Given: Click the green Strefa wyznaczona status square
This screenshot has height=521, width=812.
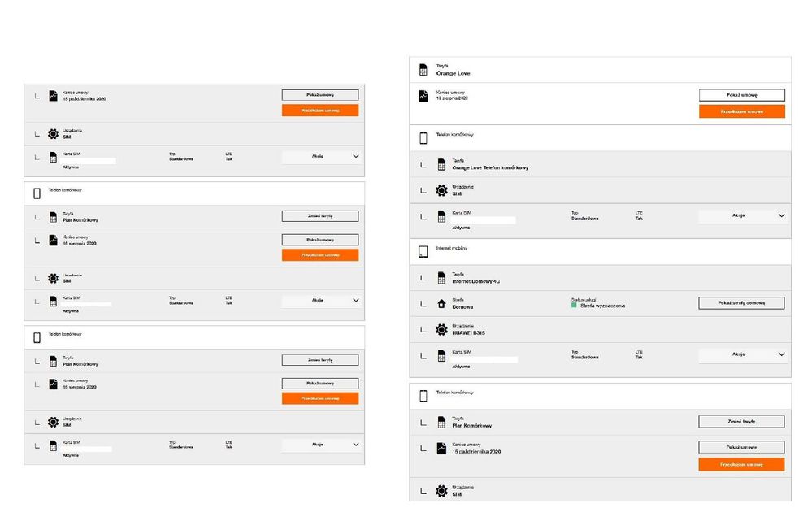Looking at the screenshot, I should (574, 306).
